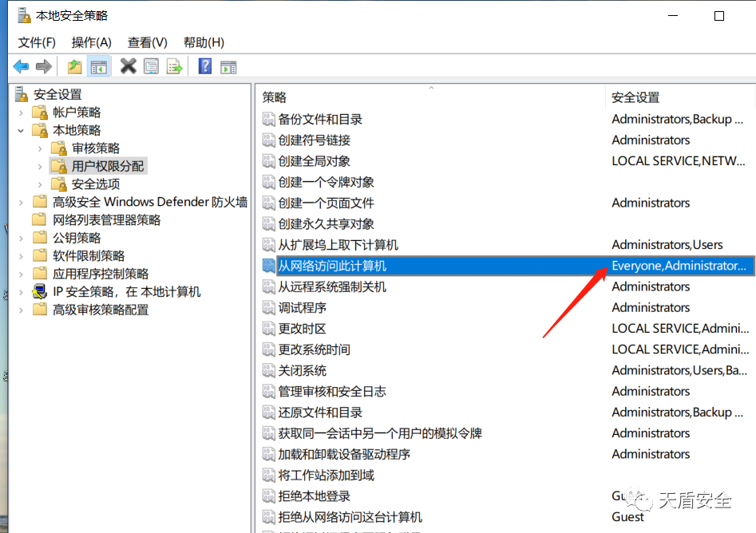Select 软件限制策略 folder in tree
The image size is (756, 533).
click(x=89, y=255)
